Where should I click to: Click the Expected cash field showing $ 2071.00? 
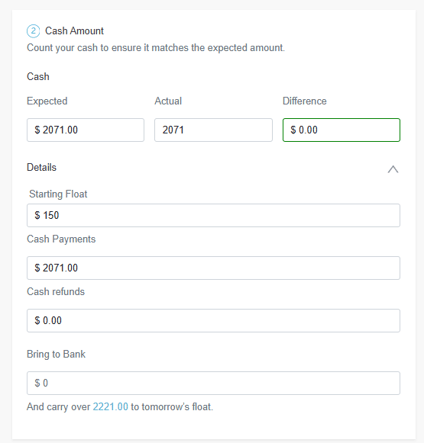tap(85, 130)
